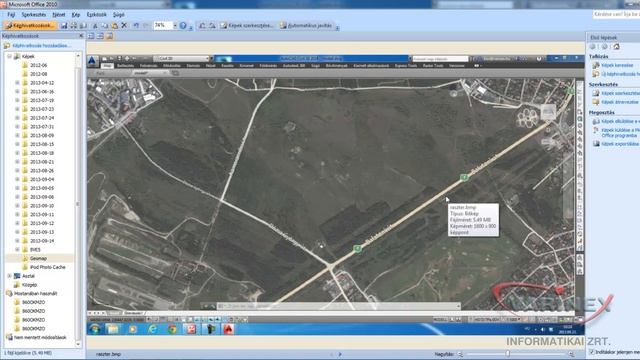Image resolution: width=640 pixels, height=360 pixels.
Task: Open the Nézet menu
Action: [58, 14]
